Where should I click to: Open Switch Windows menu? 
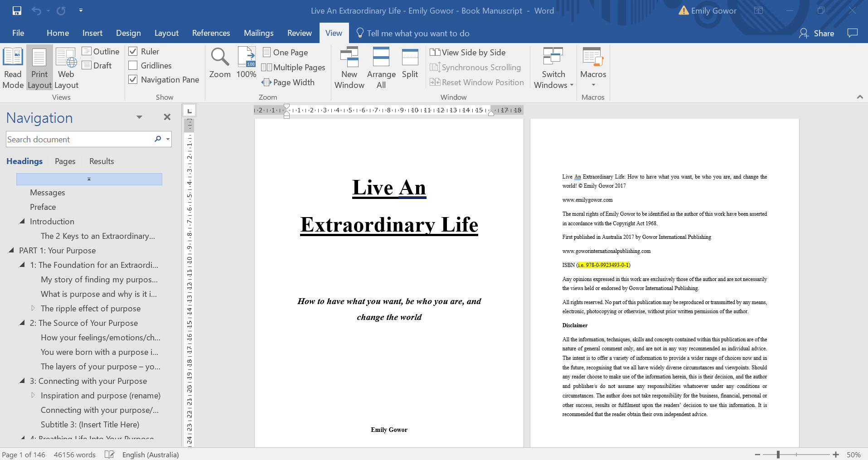pyautogui.click(x=553, y=68)
